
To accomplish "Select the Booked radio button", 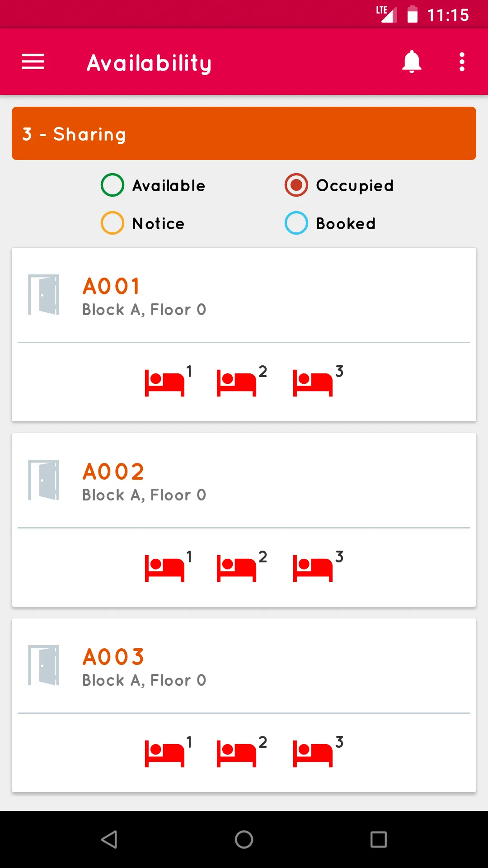I will click(296, 223).
